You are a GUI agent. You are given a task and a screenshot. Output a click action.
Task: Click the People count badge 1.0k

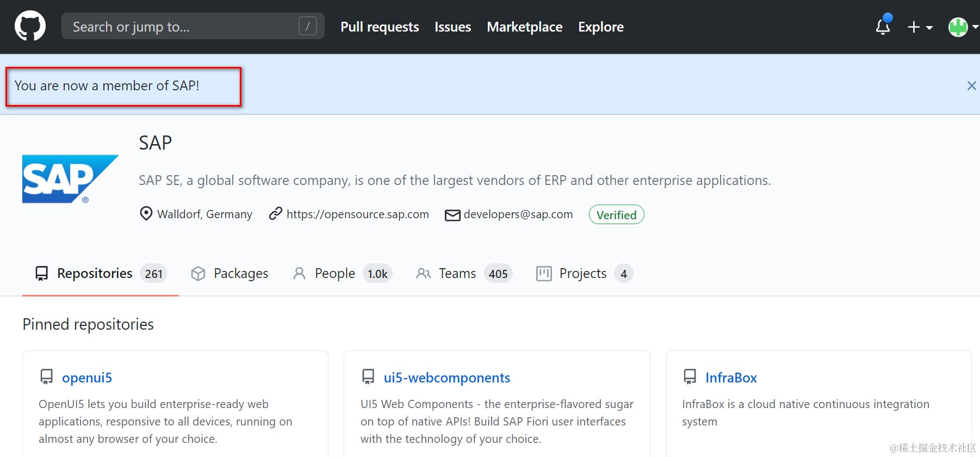pos(377,274)
